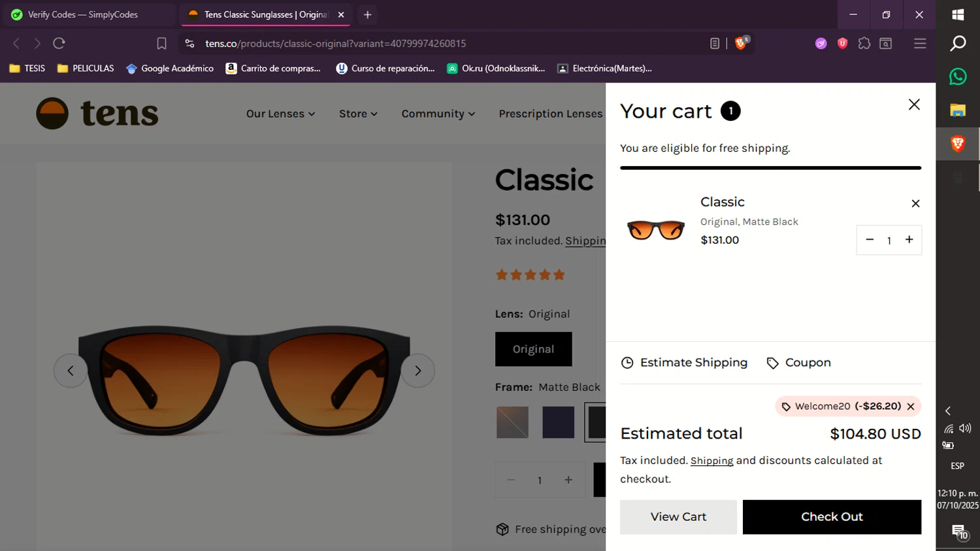980x551 pixels.
Task: Open the Windows Start menu
Action: [x=958, y=14]
